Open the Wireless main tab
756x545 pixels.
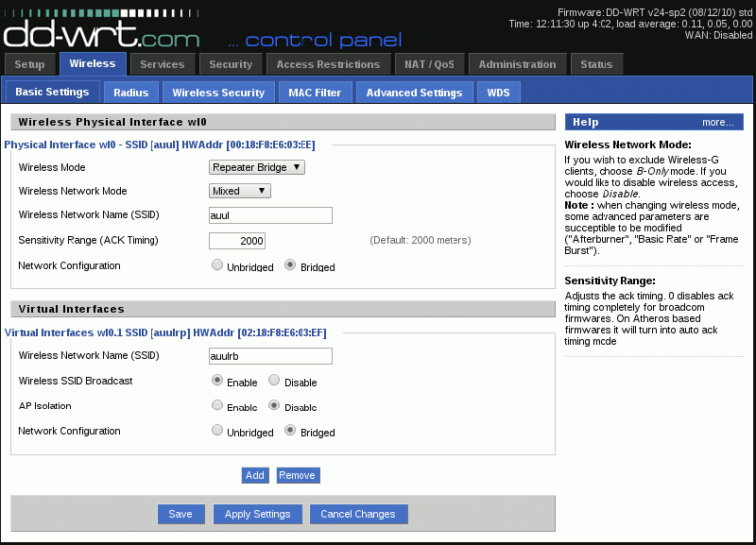pos(93,63)
